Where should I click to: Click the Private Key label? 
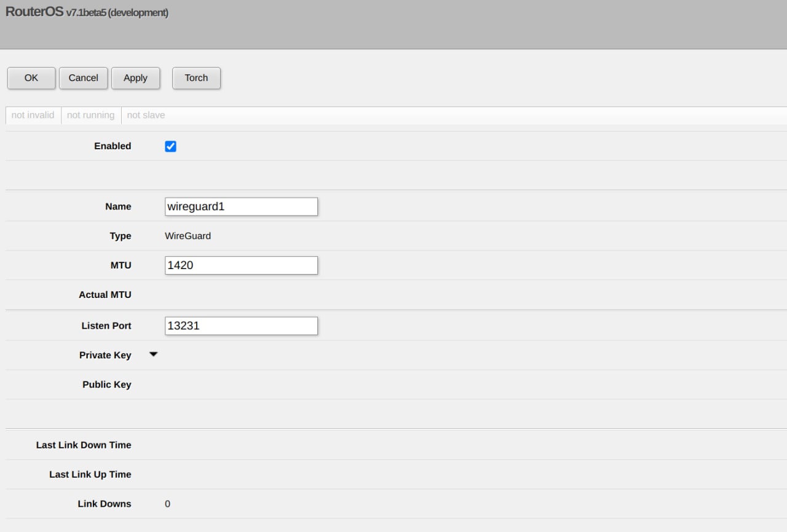[105, 355]
